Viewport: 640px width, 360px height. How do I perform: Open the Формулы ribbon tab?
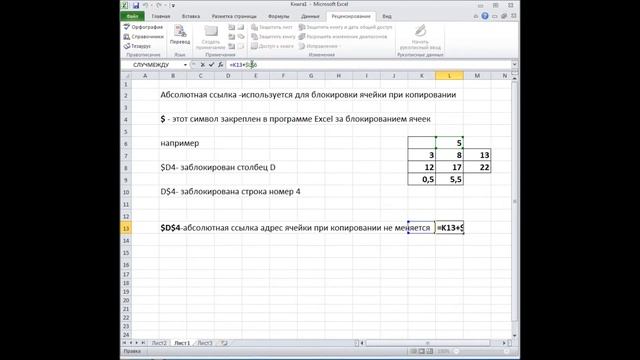coord(278,16)
